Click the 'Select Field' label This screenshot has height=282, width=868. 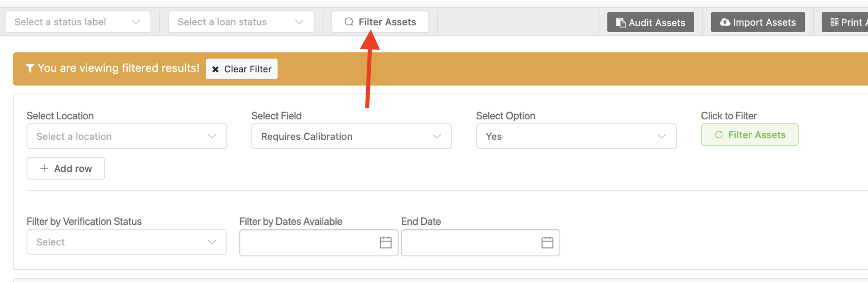[x=276, y=116]
